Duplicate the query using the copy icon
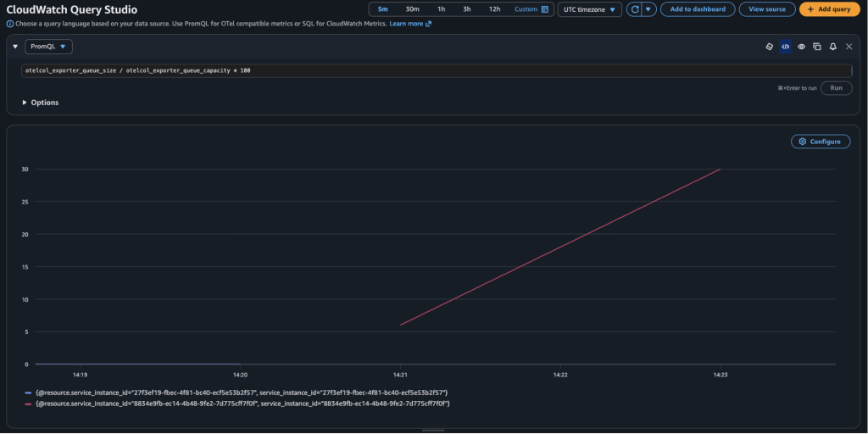The width and height of the screenshot is (868, 434). click(x=817, y=47)
